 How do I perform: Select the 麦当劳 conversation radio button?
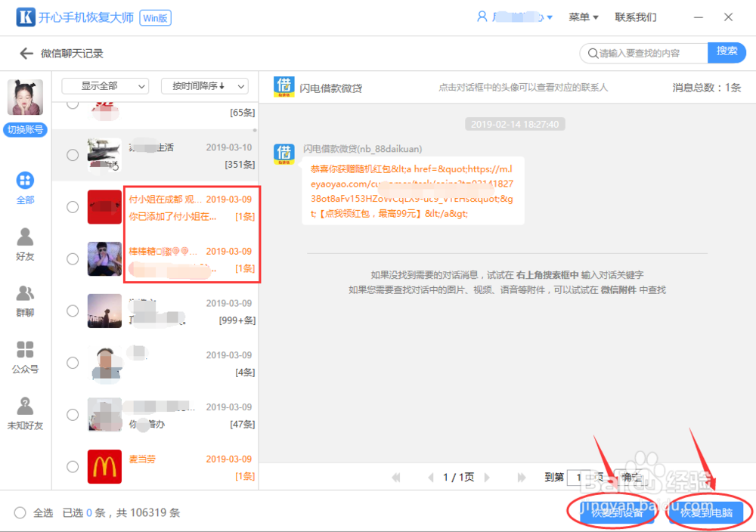coord(72,466)
